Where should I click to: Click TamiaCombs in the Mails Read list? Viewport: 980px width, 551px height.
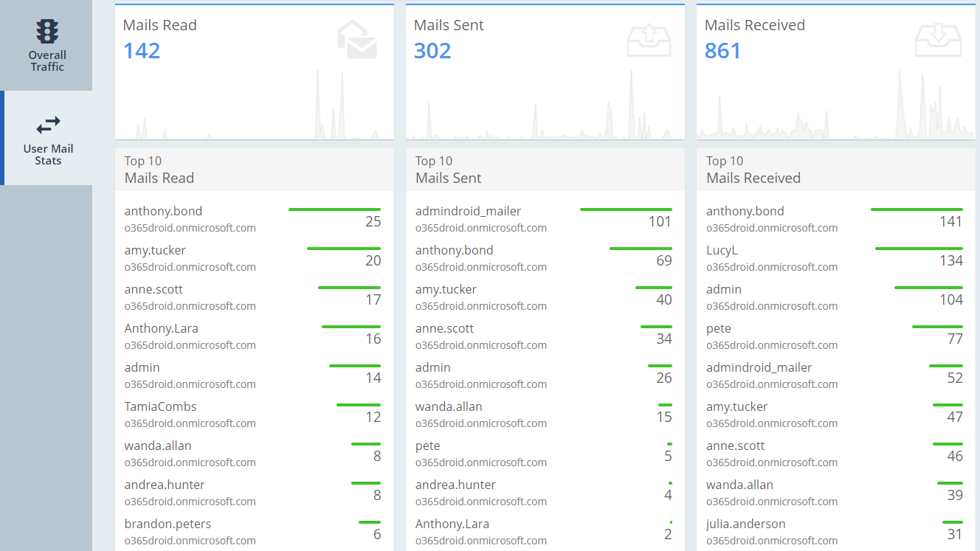[160, 406]
